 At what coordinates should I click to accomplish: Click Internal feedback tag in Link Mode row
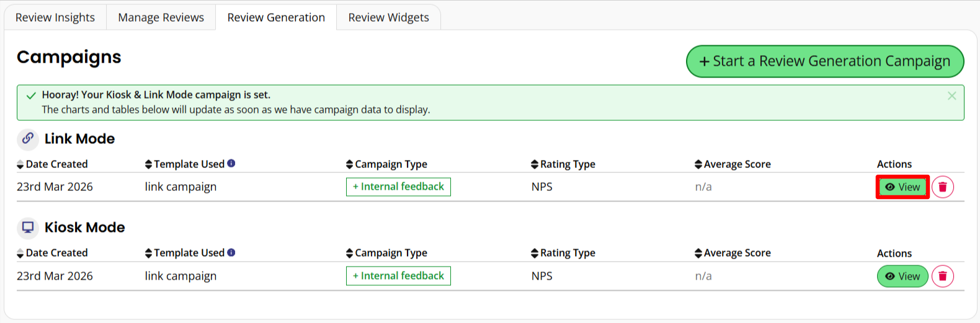(x=398, y=187)
